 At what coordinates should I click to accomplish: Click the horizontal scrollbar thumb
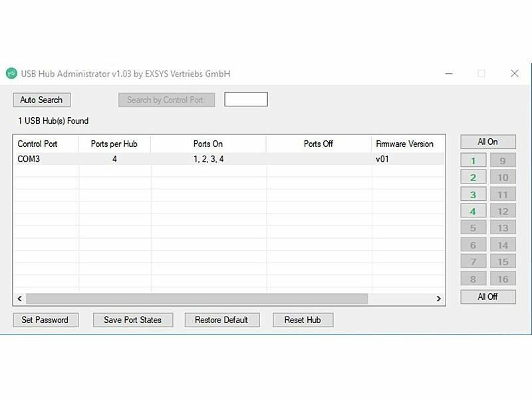[x=196, y=299]
